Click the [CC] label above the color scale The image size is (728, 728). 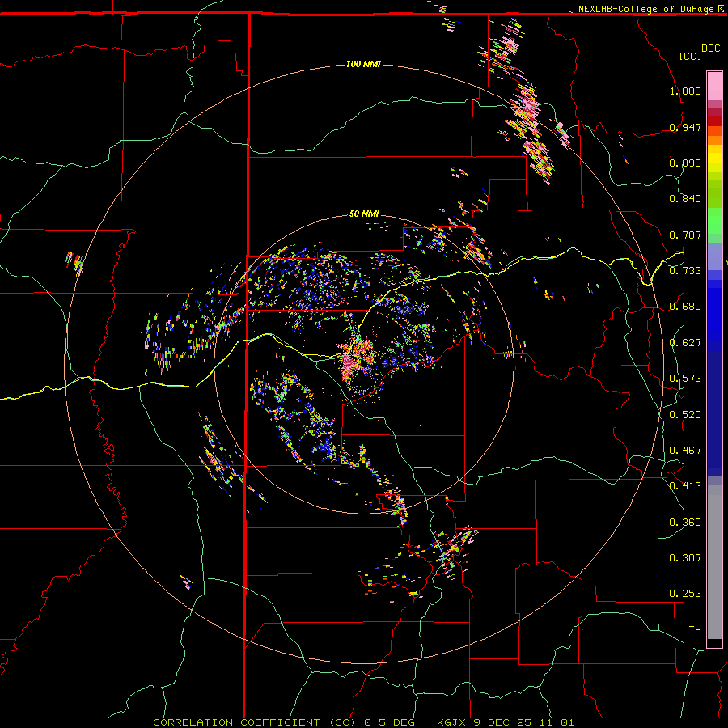690,56
